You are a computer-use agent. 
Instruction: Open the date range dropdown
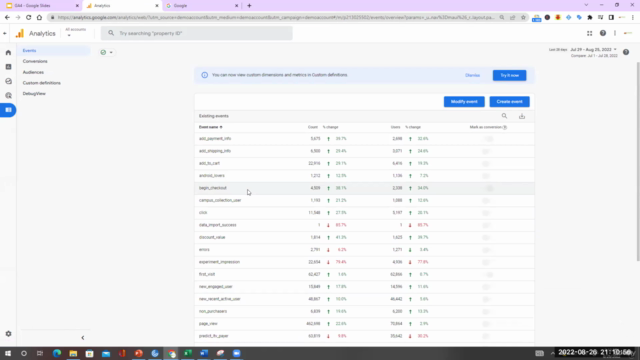[593, 49]
